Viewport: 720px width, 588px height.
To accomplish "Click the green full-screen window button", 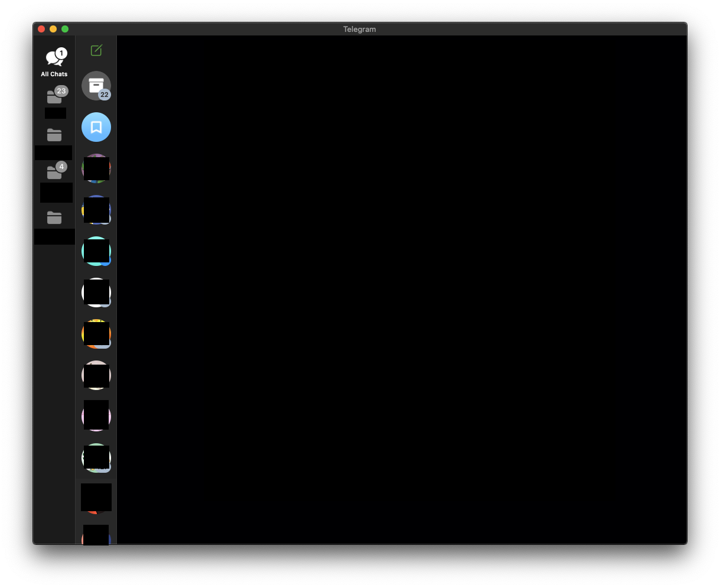I will coord(65,29).
